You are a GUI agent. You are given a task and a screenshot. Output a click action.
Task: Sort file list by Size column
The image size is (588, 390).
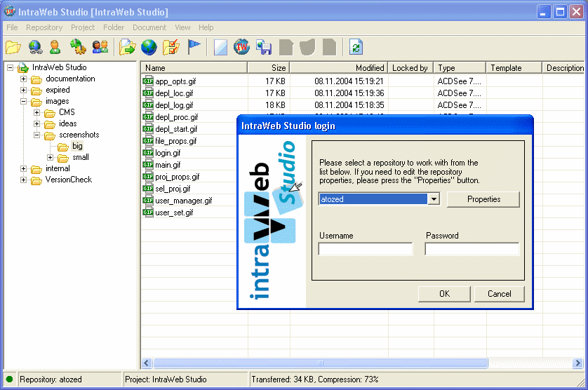click(x=269, y=68)
